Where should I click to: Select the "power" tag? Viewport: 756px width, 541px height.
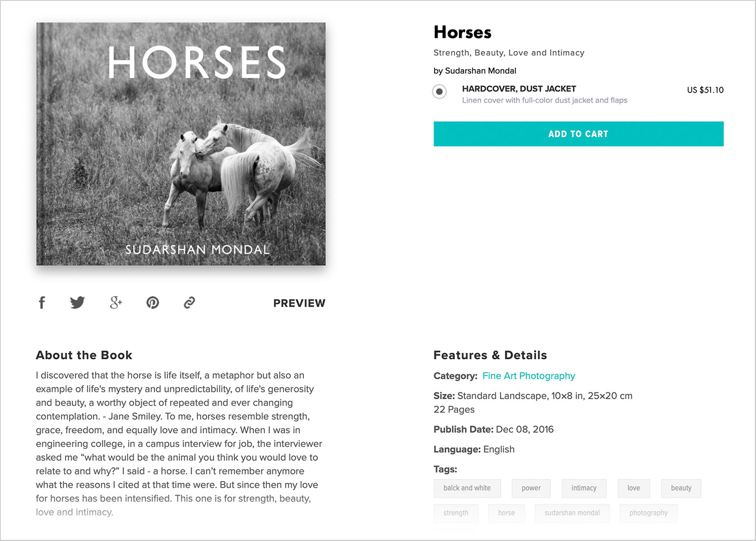pyautogui.click(x=531, y=488)
